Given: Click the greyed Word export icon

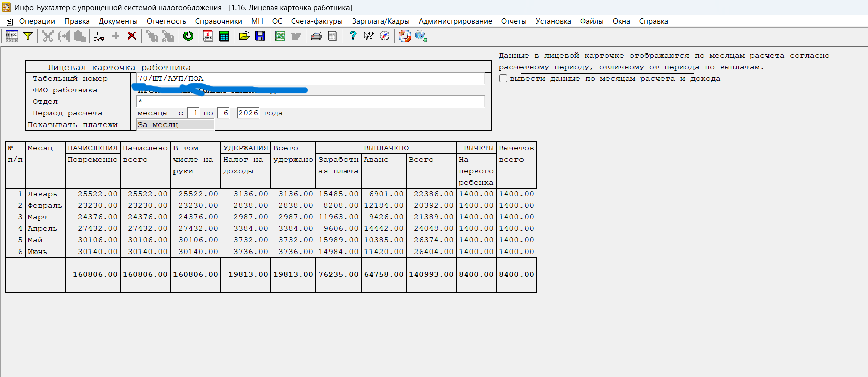Looking at the screenshot, I should pyautogui.click(x=296, y=36).
